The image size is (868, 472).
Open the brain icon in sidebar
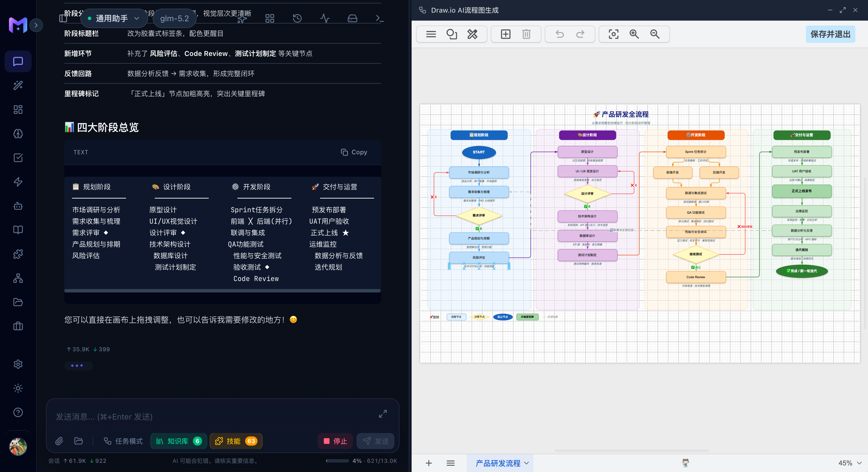coord(18,134)
